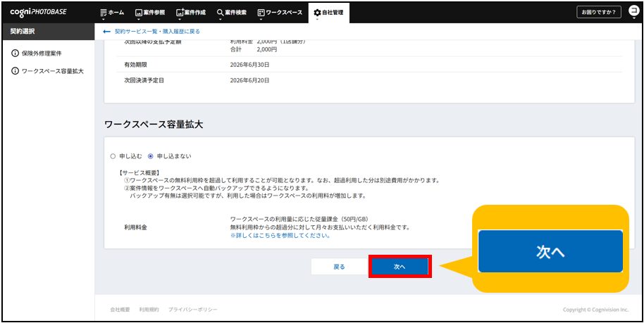
Task: Select the 申し込まない radio button
Action: [x=150, y=156]
